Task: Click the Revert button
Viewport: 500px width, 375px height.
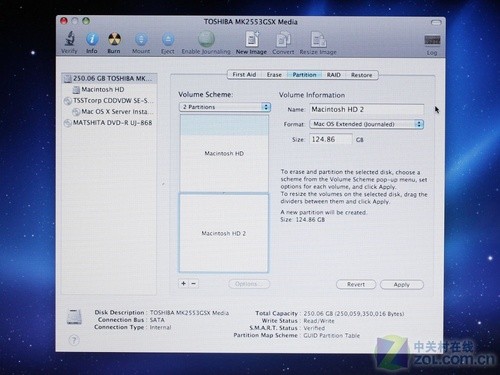Action: 356,284
